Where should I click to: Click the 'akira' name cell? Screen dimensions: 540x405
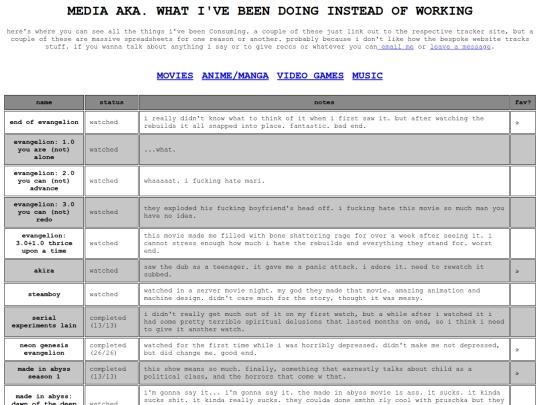coord(44,271)
